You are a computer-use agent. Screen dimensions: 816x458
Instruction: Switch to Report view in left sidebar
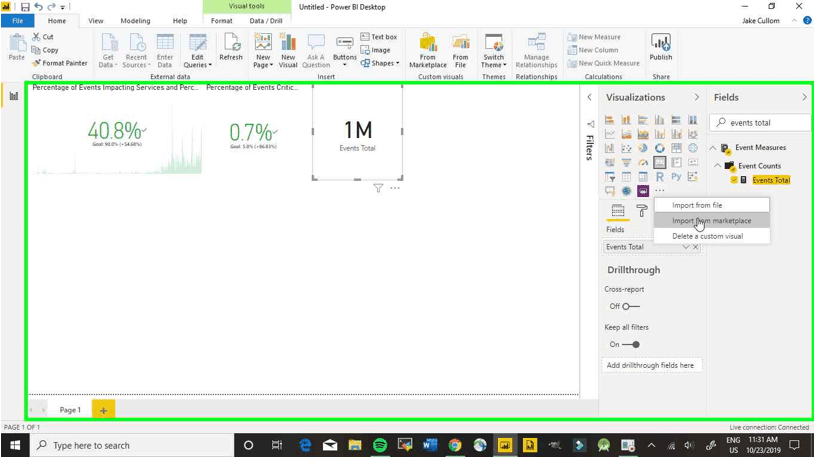(x=14, y=96)
